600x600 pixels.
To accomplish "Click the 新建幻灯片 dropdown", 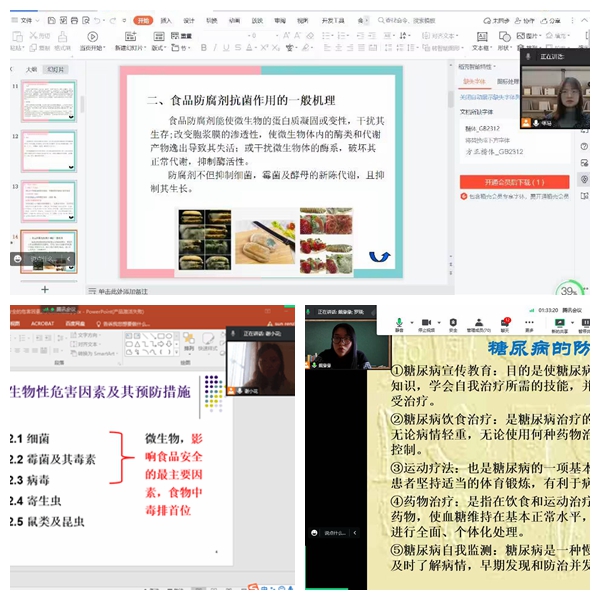I will pos(130,47).
